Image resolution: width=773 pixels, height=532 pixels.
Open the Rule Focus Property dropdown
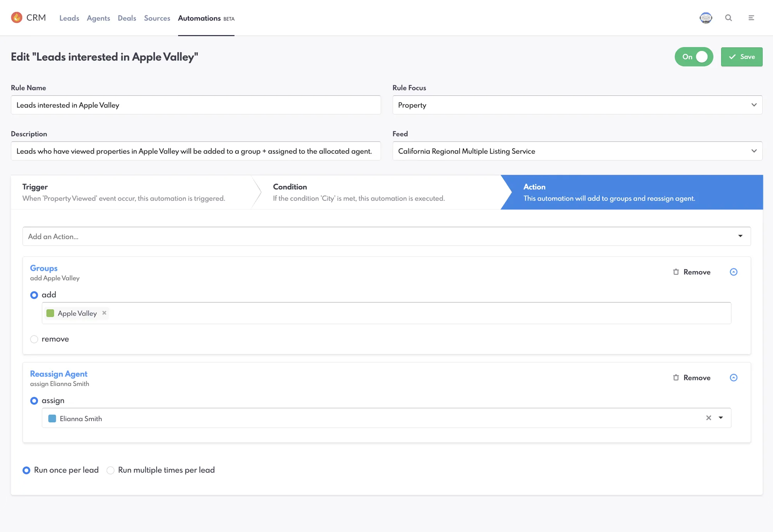point(577,105)
